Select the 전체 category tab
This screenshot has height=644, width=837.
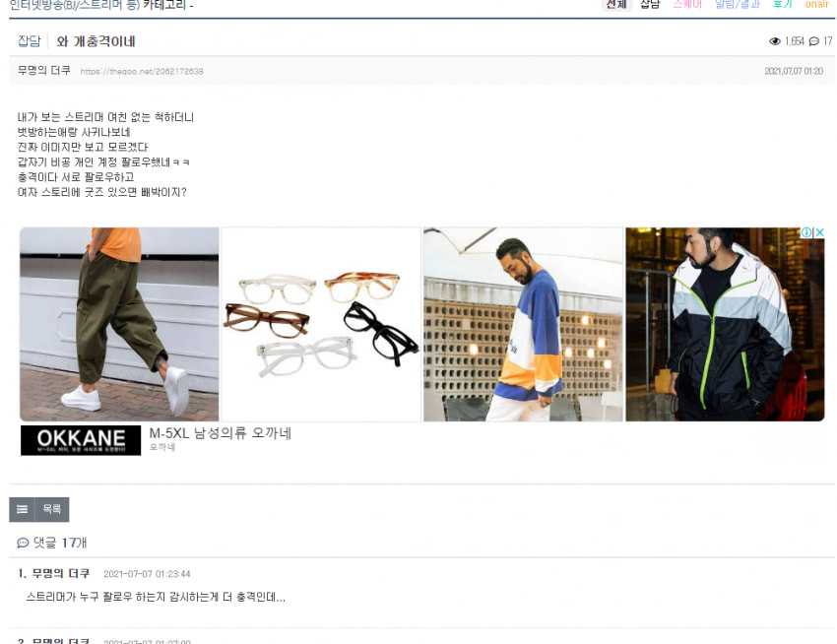[x=616, y=4]
